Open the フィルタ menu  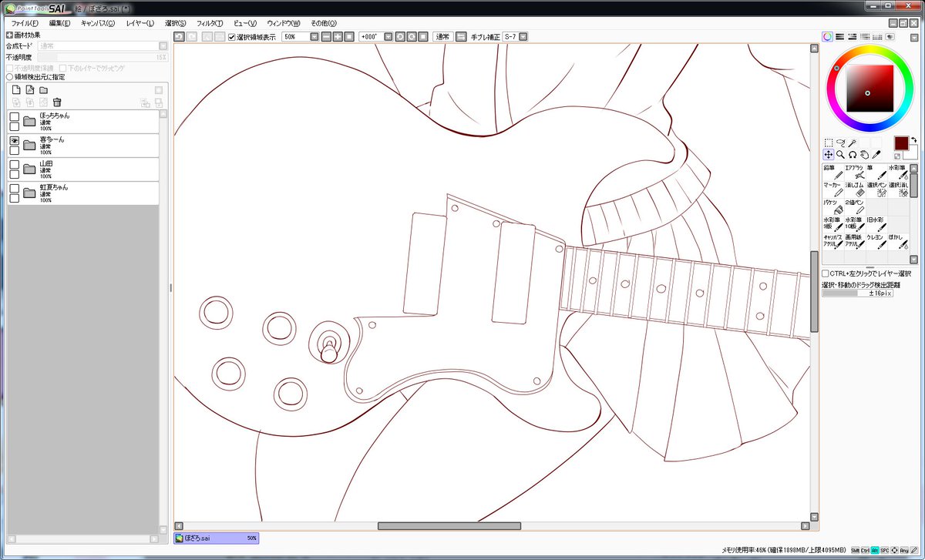pyautogui.click(x=210, y=23)
